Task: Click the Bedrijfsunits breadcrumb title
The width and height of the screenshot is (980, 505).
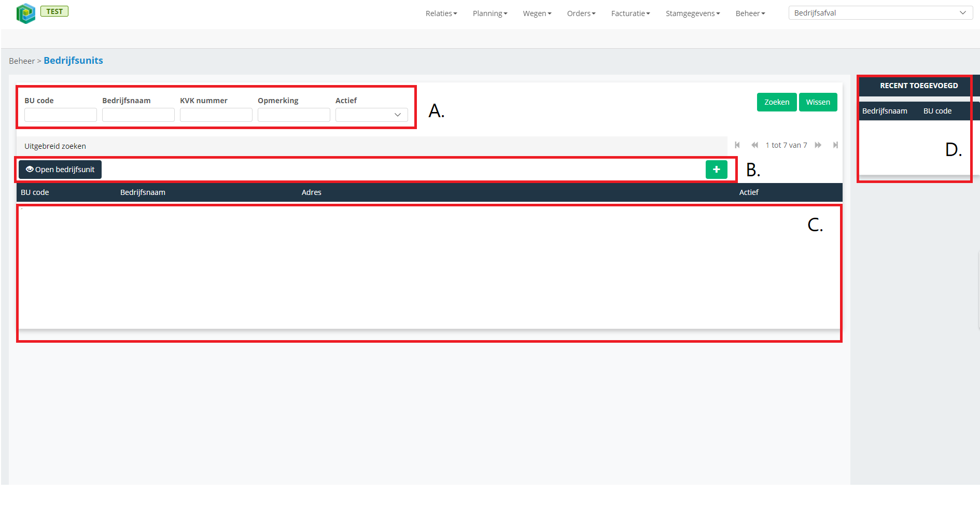Action: point(73,61)
